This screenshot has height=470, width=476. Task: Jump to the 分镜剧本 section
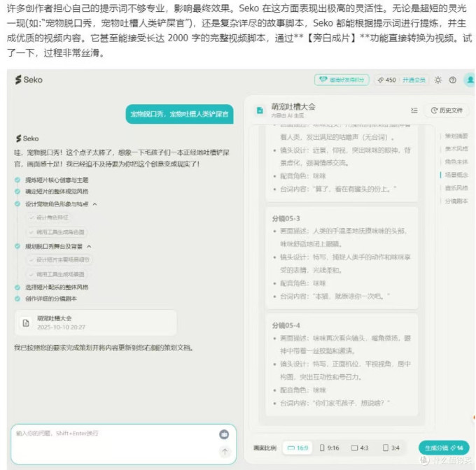(456, 201)
